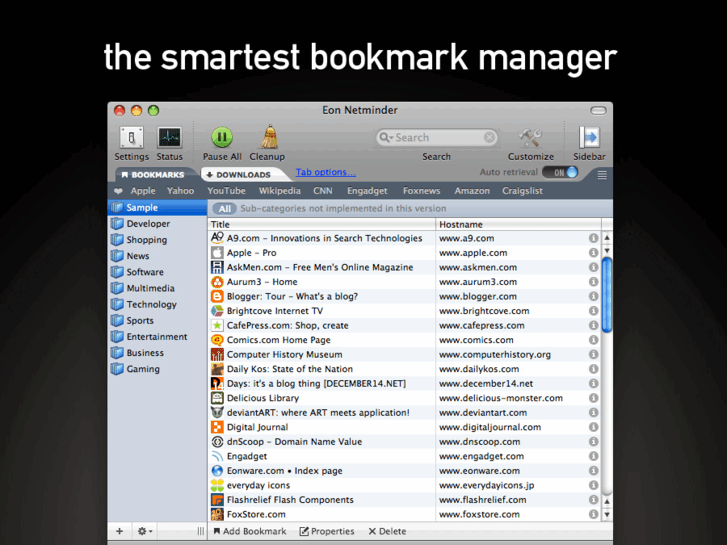Viewport: 727px width, 545px height.
Task: Click the bottom scroll down arrow
Action: click(x=606, y=514)
